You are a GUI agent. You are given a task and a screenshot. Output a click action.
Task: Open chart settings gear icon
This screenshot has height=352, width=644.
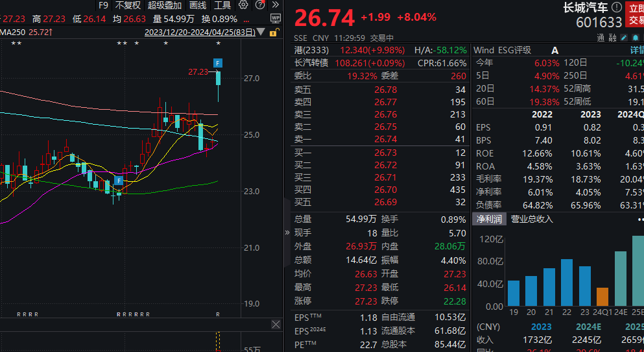(x=243, y=5)
